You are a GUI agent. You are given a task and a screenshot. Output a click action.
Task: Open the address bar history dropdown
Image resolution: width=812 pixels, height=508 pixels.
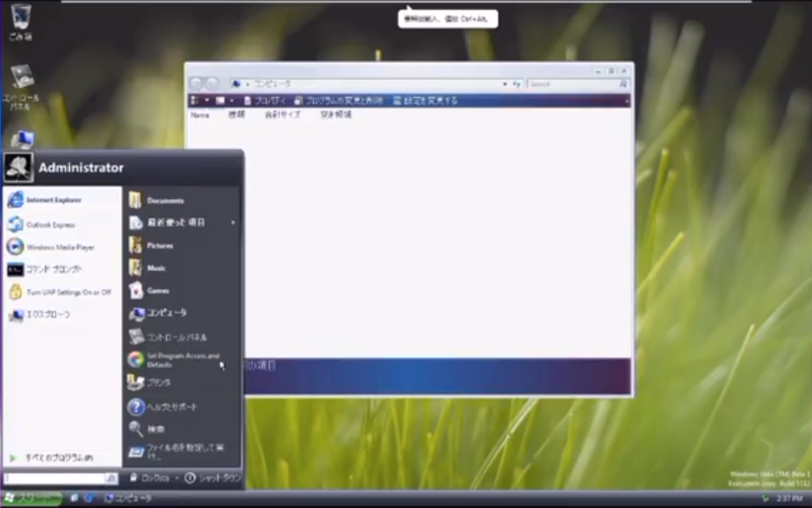click(x=505, y=84)
